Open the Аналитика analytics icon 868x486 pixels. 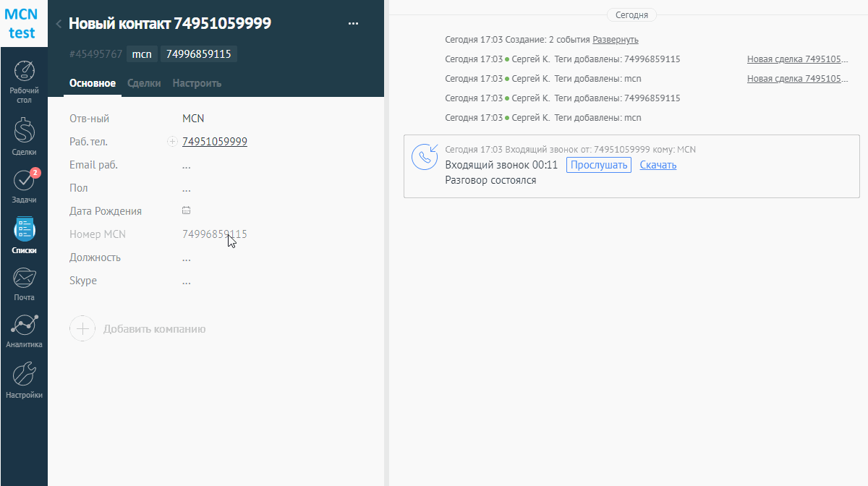pyautogui.click(x=24, y=326)
